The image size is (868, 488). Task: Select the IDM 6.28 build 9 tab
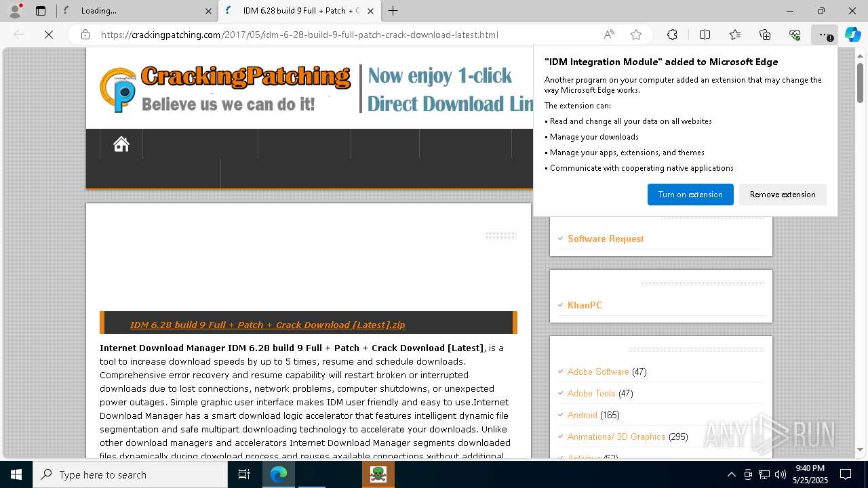(299, 11)
